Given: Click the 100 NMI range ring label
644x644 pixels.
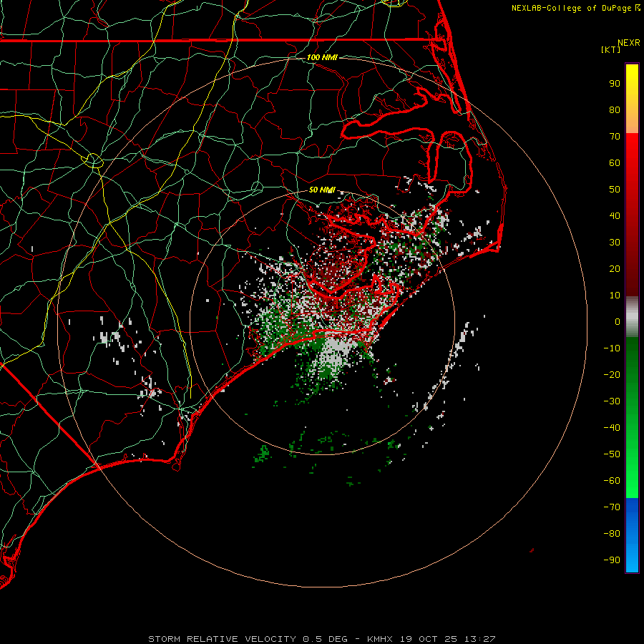Looking at the screenshot, I should pyautogui.click(x=322, y=57).
